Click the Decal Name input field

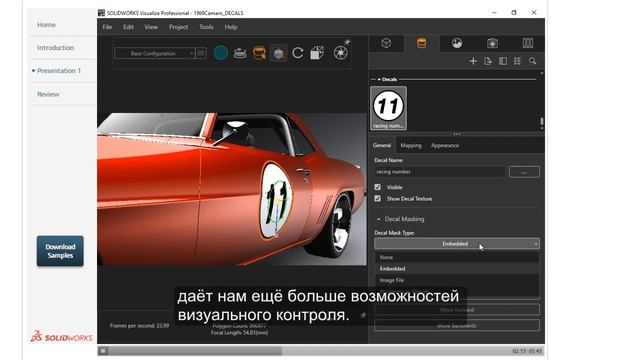coord(440,172)
